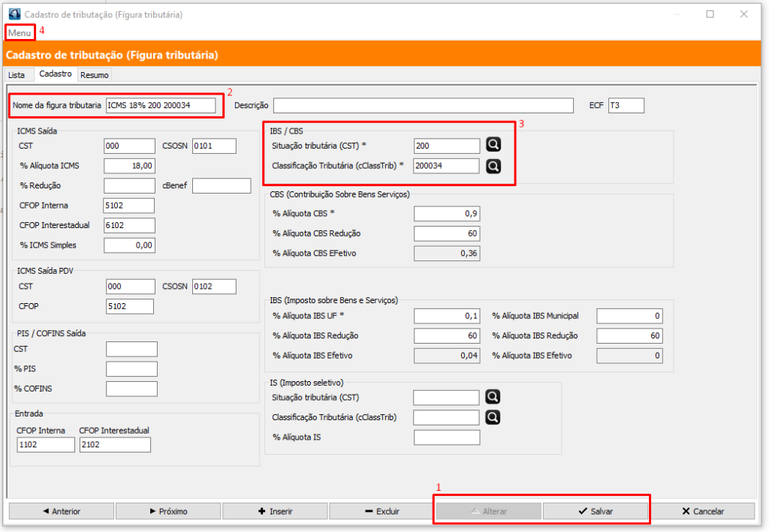Image resolution: width=769 pixels, height=532 pixels.
Task: Click the Inserir button
Action: tap(274, 511)
